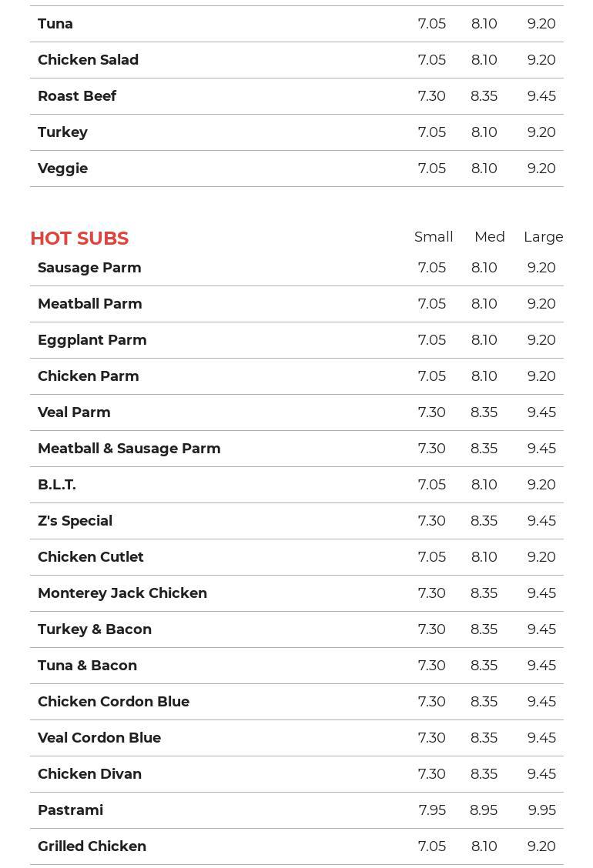Click the Large column header in Hot Subs
The height and width of the screenshot is (868, 593).
tap(543, 237)
